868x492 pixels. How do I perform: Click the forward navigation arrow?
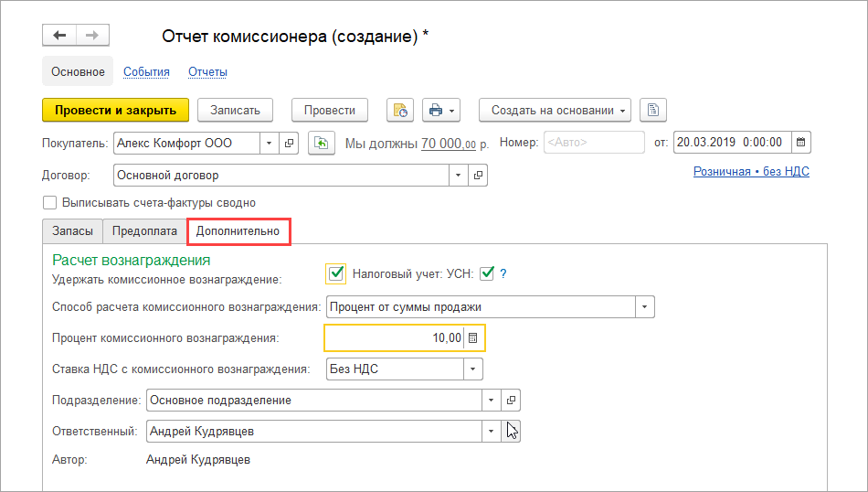pyautogui.click(x=92, y=36)
